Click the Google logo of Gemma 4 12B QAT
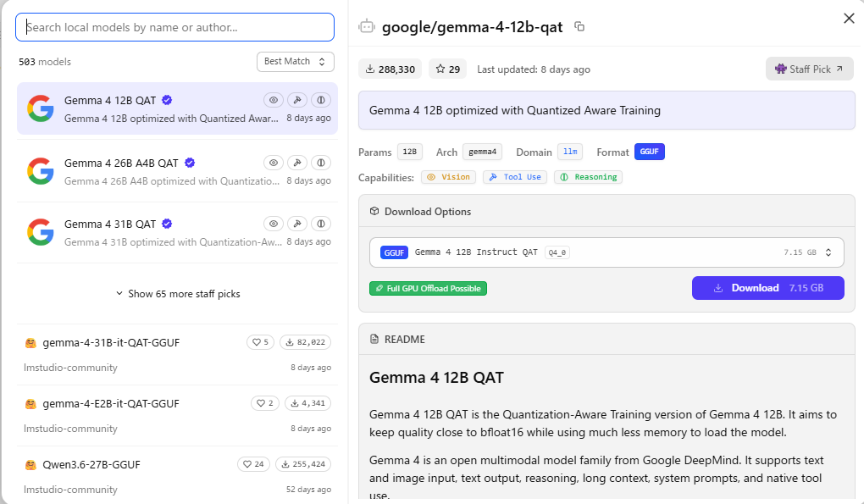Screen dimensions: 864x504 coord(41,108)
